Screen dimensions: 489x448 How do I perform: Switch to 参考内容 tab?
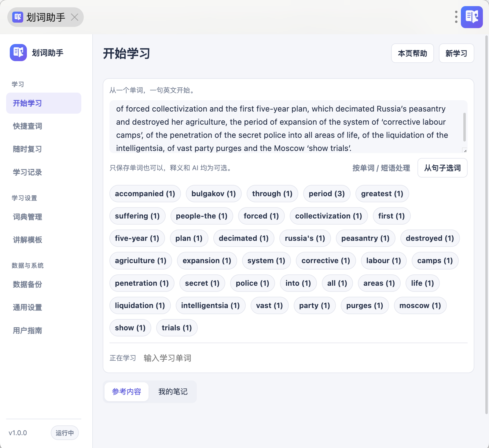tap(127, 391)
